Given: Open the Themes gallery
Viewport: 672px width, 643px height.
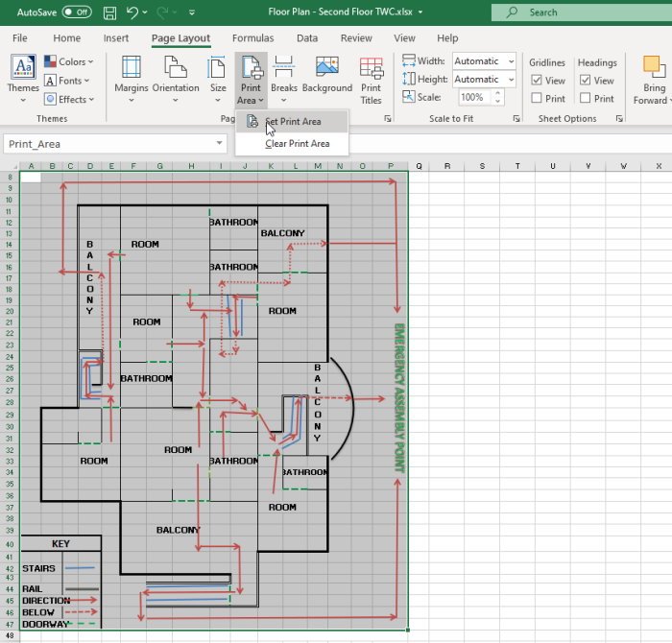Looking at the screenshot, I should 23,75.
